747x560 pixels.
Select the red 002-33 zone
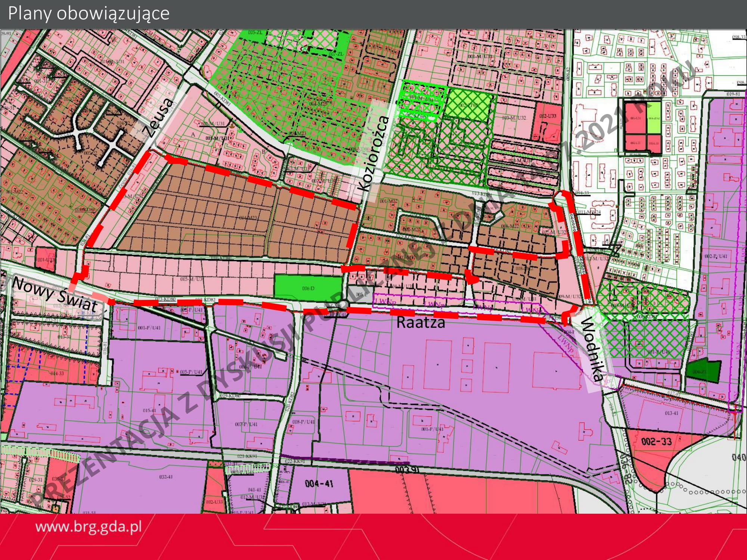tap(656, 442)
